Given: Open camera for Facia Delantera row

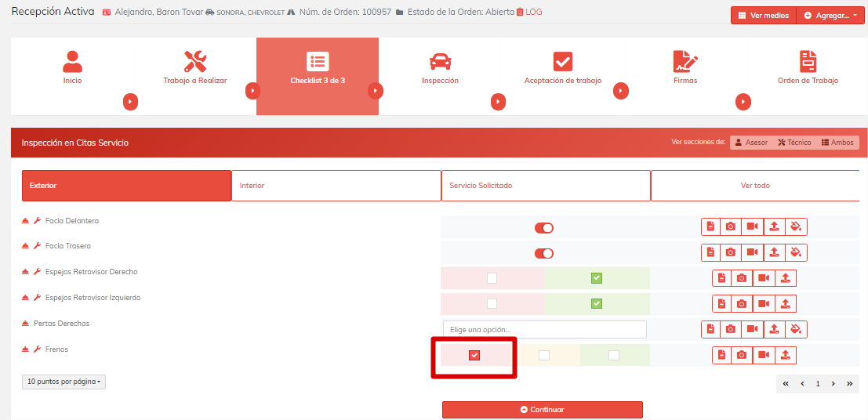Looking at the screenshot, I should click(x=731, y=227).
